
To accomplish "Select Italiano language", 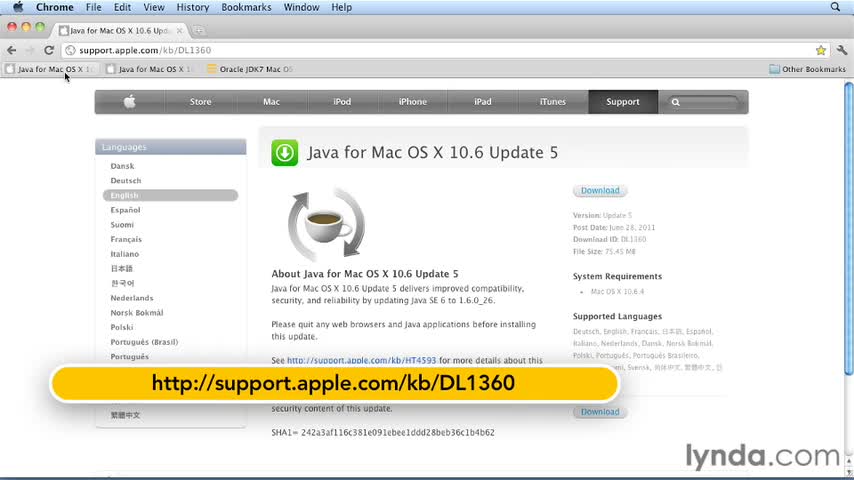I will [125, 254].
